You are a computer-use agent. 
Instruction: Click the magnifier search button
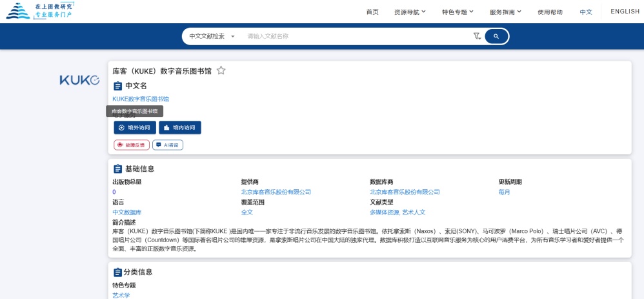click(496, 36)
